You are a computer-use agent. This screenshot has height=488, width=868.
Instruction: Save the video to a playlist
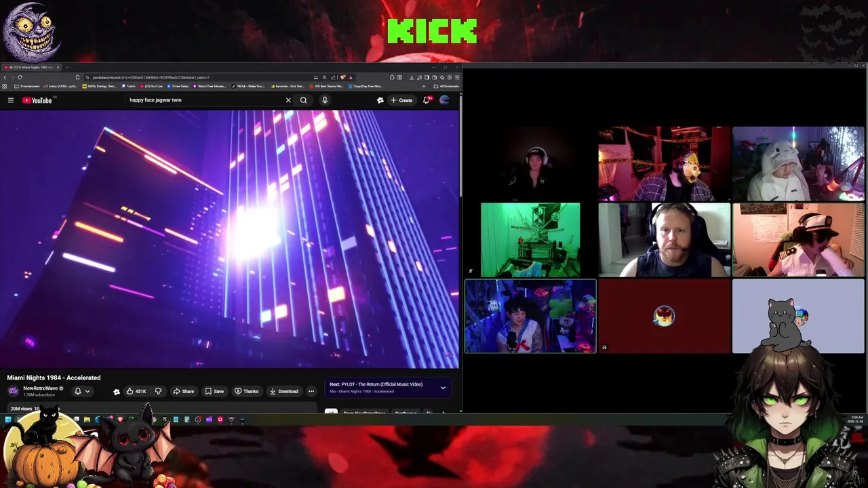(x=214, y=391)
